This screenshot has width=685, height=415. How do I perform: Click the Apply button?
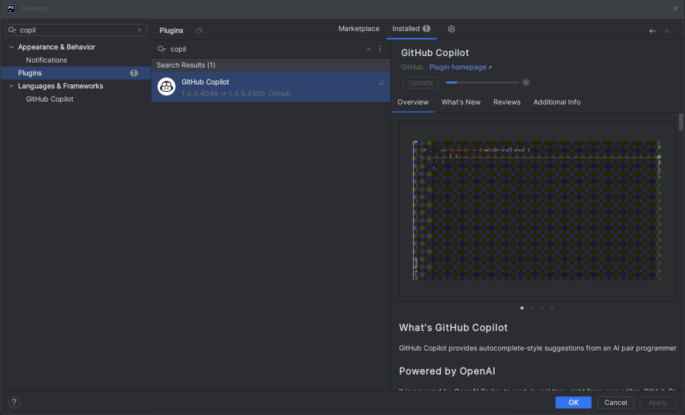[658, 402]
